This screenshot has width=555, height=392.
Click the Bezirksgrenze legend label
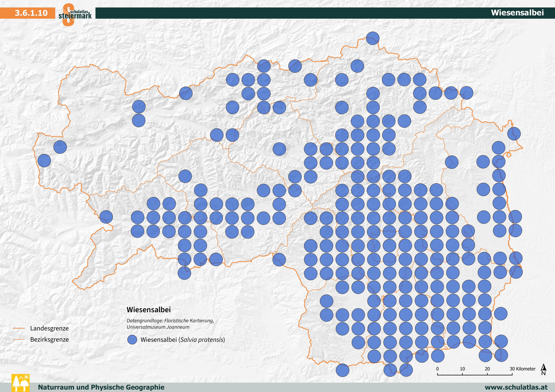pyautogui.click(x=49, y=339)
